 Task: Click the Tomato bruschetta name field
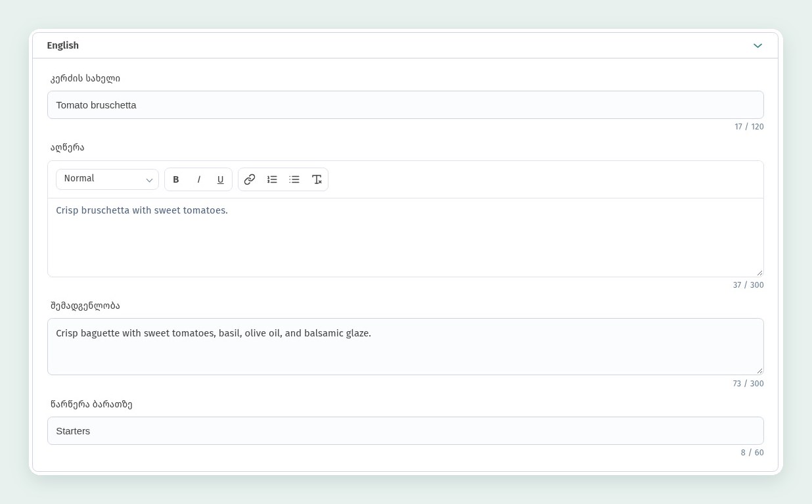pyautogui.click(x=405, y=105)
